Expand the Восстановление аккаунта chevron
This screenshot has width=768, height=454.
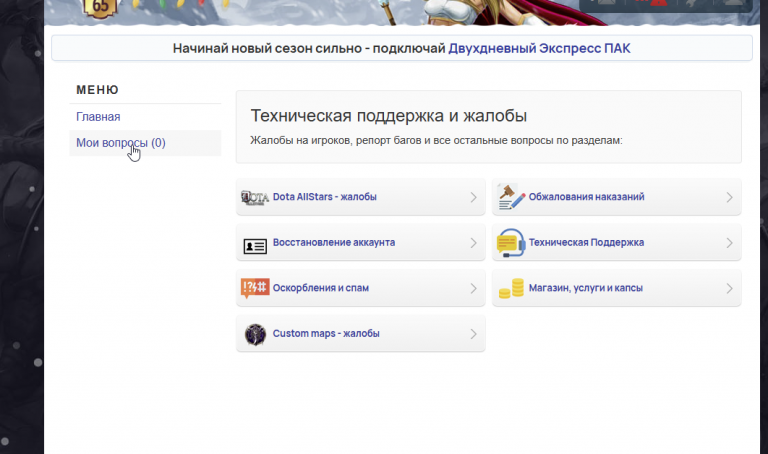point(473,243)
